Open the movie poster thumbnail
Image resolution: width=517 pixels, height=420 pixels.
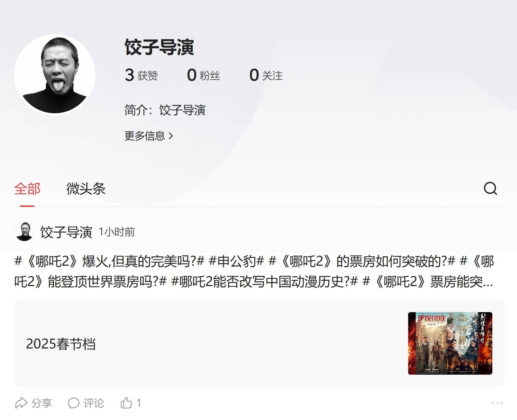point(450,343)
